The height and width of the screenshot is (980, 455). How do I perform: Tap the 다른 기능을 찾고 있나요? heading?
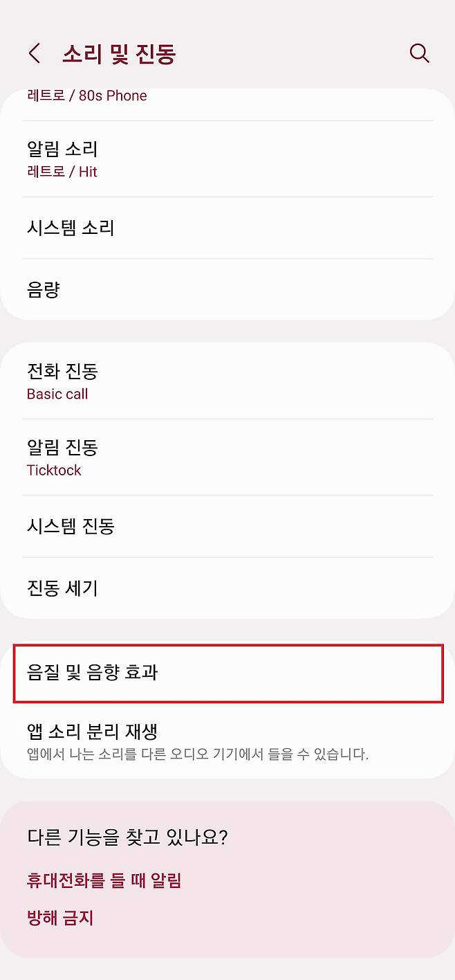(x=127, y=837)
